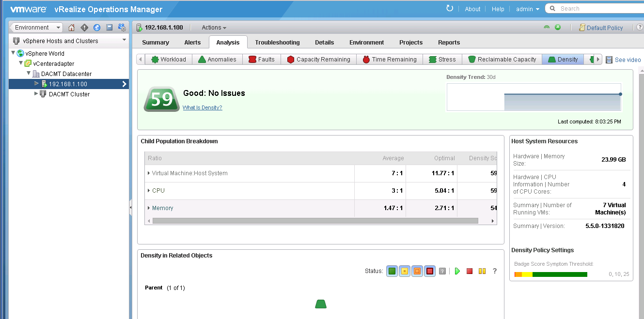
Task: Click the About link in top bar
Action: pos(472,9)
